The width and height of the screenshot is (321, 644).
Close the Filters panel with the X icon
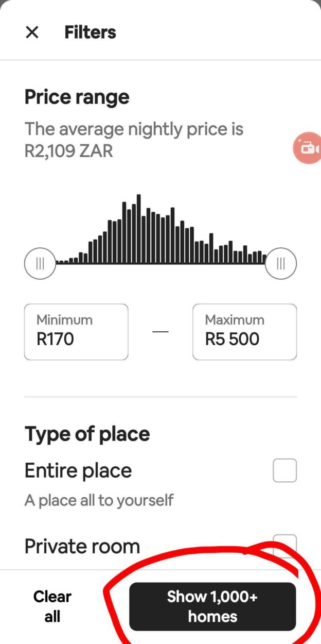[32, 32]
